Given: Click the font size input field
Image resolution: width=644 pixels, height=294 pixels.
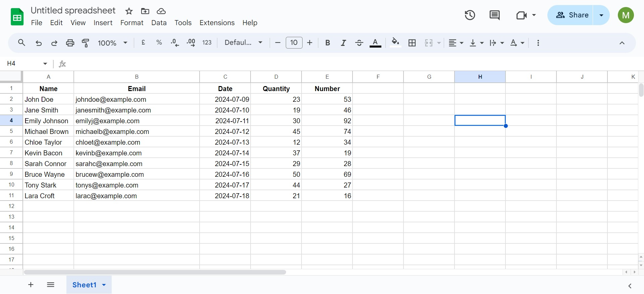Looking at the screenshot, I should 294,43.
